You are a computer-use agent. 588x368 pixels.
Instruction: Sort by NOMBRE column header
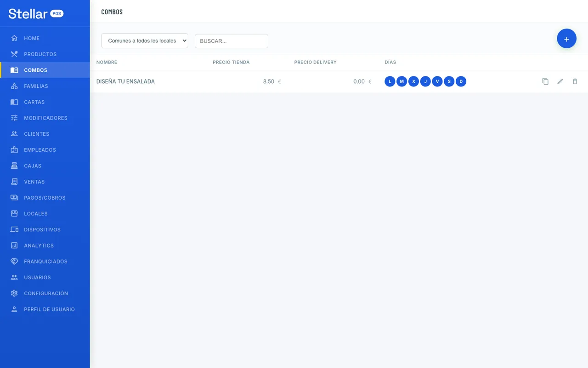107,62
